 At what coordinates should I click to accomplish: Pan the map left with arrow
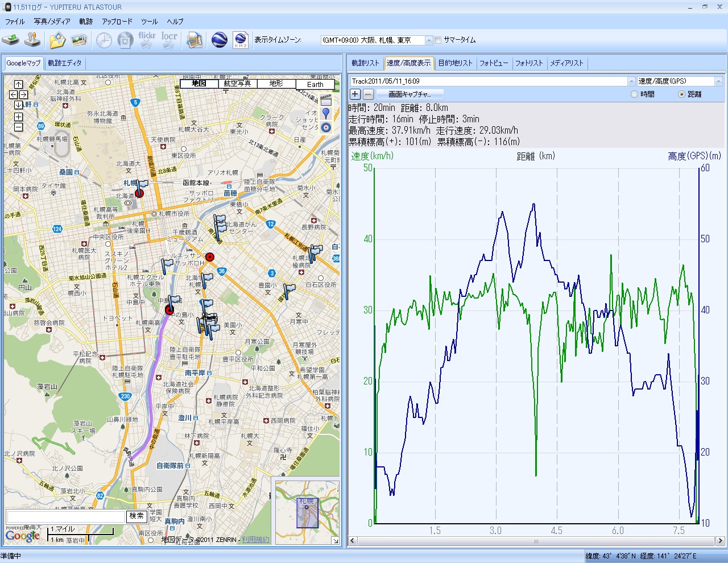14,94
